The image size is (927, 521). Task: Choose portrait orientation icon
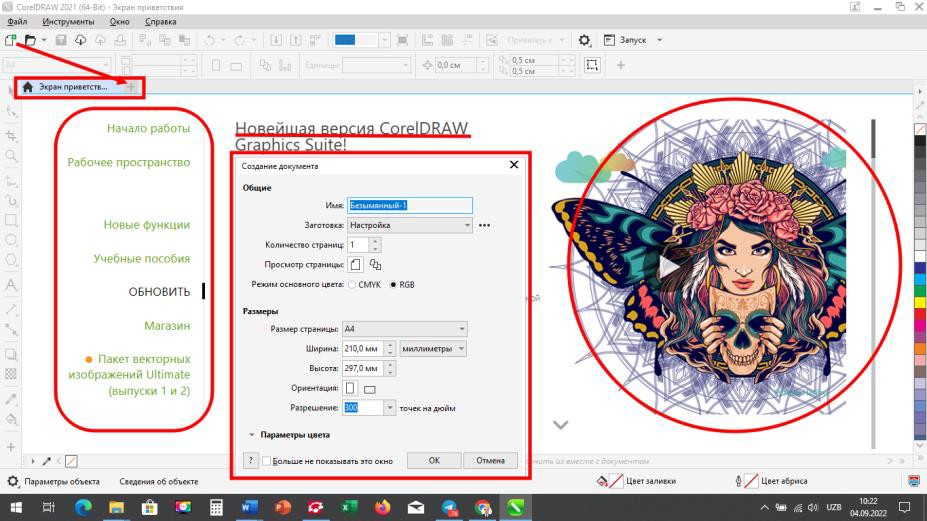[350, 388]
